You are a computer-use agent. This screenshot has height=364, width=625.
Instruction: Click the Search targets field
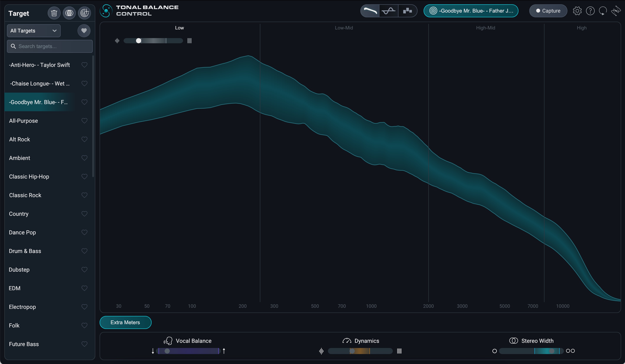point(50,46)
